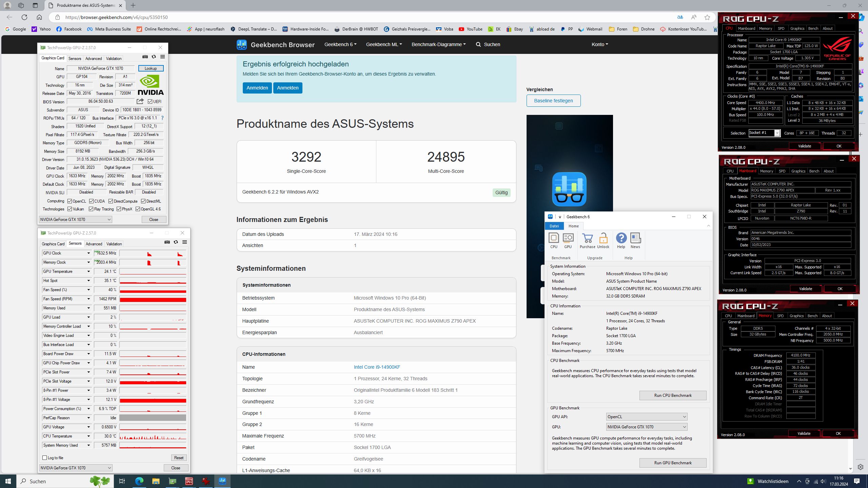Image resolution: width=868 pixels, height=488 pixels.
Task: Toggle the PhysX checkbox in GPU-Z
Action: 119,209
